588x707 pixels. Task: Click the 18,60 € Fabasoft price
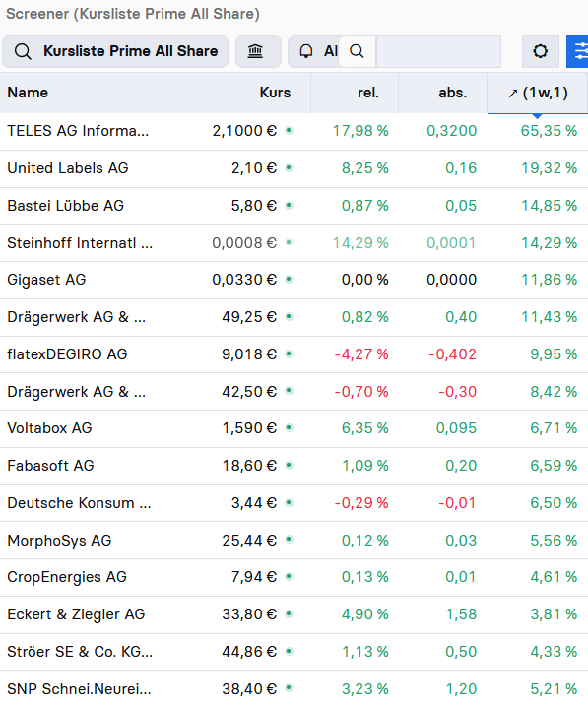tap(249, 466)
